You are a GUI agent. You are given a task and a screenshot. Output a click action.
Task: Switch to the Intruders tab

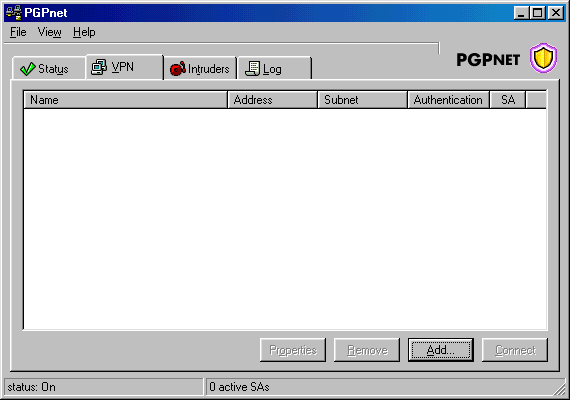(x=200, y=68)
